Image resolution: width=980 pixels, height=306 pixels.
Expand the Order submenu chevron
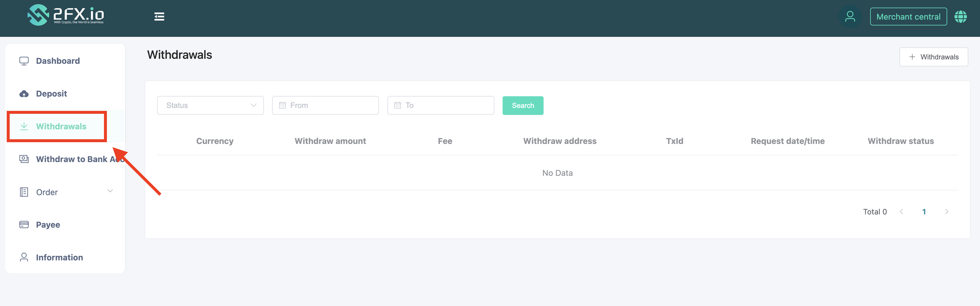click(x=110, y=191)
